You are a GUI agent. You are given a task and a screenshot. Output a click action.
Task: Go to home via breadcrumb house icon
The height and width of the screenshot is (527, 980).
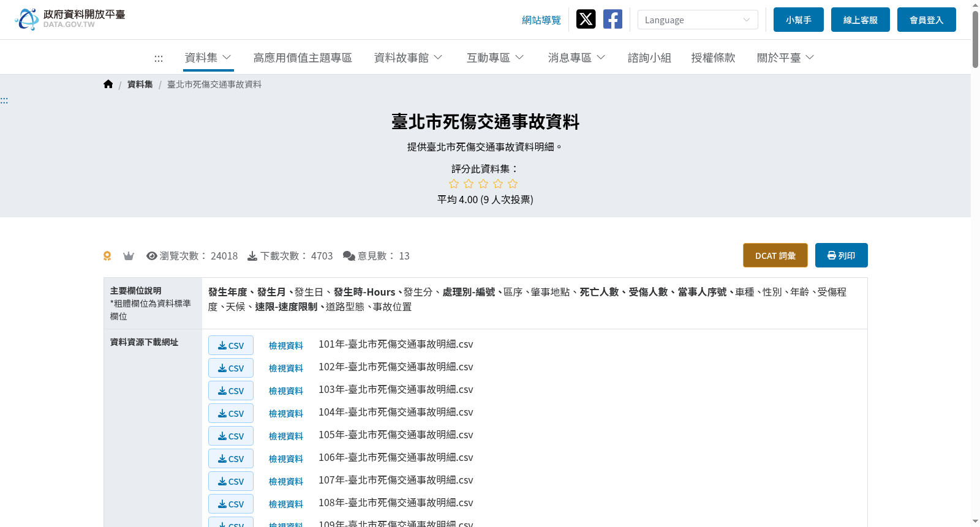coord(108,84)
